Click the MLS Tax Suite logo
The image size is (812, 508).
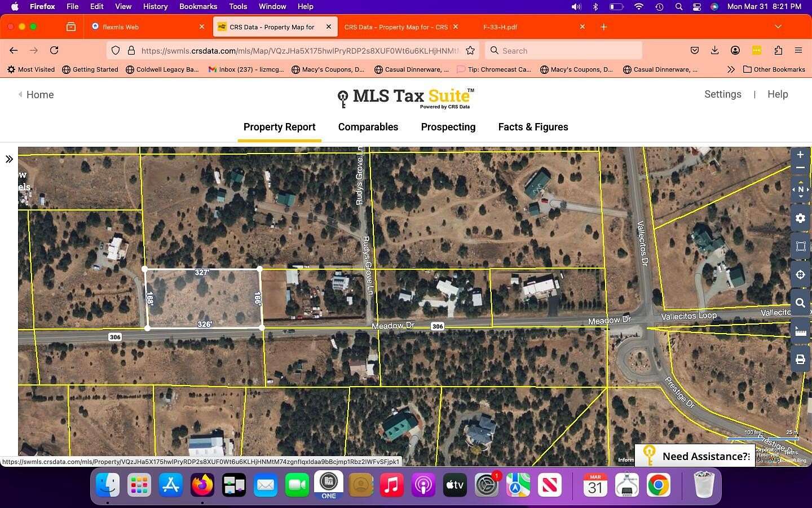[x=405, y=98]
